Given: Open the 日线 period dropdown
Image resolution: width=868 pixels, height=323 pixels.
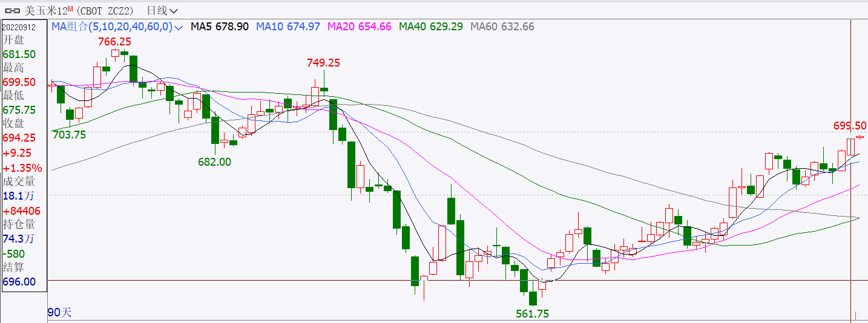Looking at the screenshot, I should pyautogui.click(x=162, y=11).
